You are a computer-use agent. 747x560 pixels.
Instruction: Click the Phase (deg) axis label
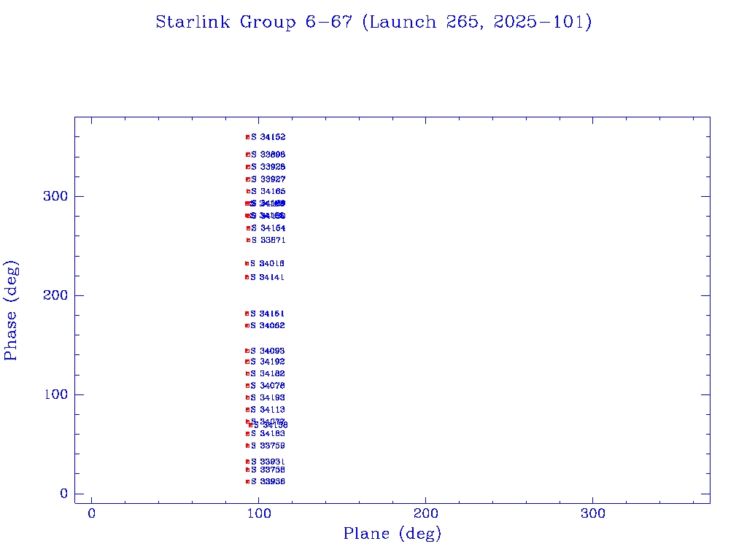click(x=10, y=311)
